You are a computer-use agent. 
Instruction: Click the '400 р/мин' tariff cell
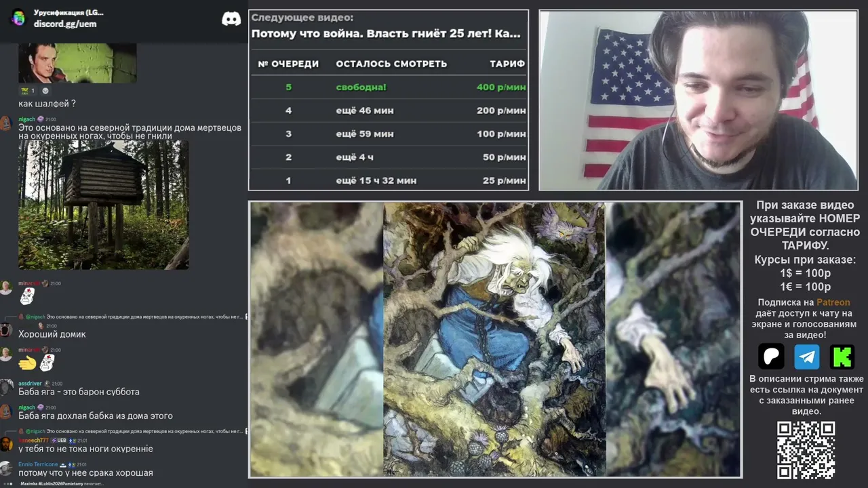[x=501, y=87]
